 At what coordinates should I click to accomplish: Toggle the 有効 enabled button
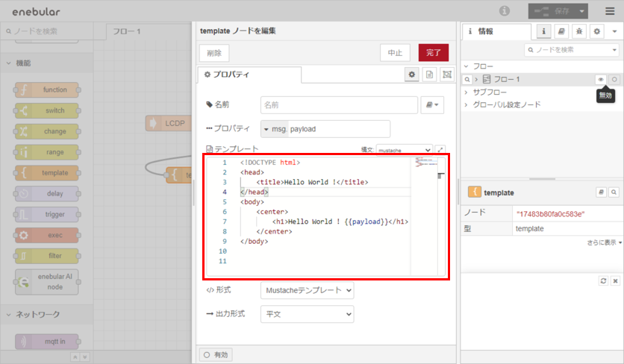coord(216,355)
